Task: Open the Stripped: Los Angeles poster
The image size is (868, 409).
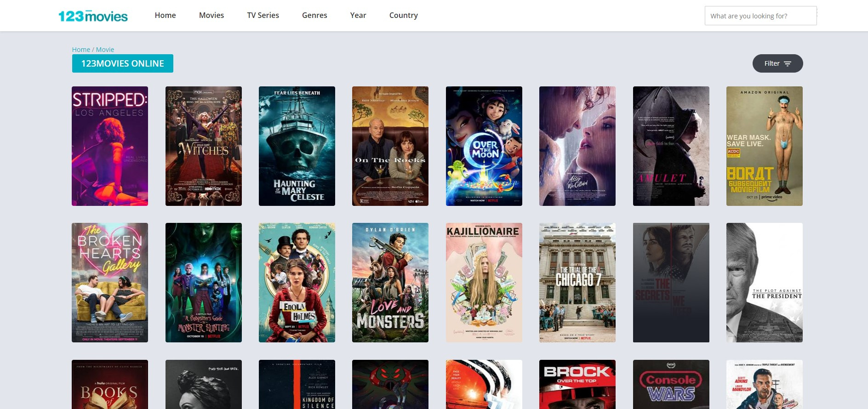Action: tap(110, 146)
